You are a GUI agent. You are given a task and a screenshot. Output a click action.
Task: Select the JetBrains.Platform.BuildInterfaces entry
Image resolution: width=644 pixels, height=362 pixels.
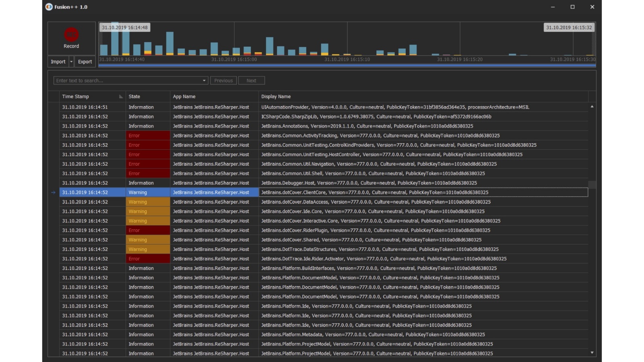pos(324,268)
